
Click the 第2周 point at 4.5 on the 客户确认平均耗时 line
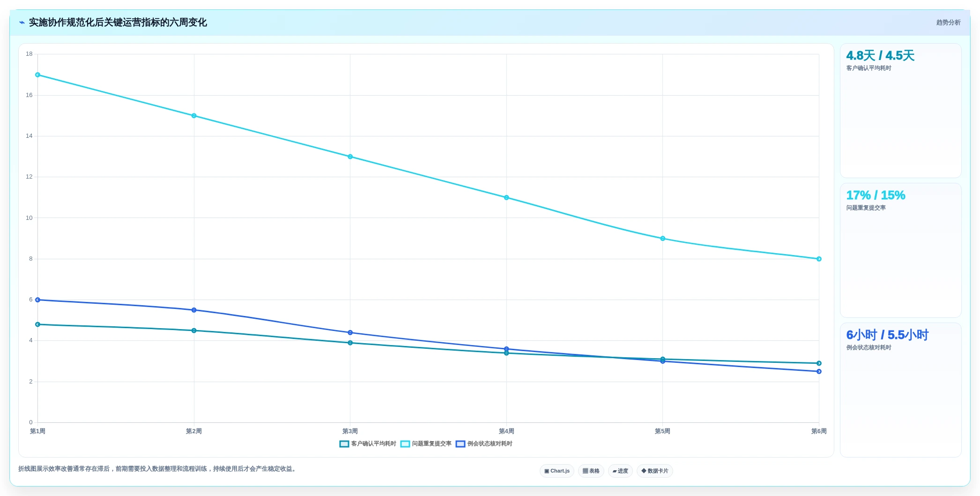[194, 331]
